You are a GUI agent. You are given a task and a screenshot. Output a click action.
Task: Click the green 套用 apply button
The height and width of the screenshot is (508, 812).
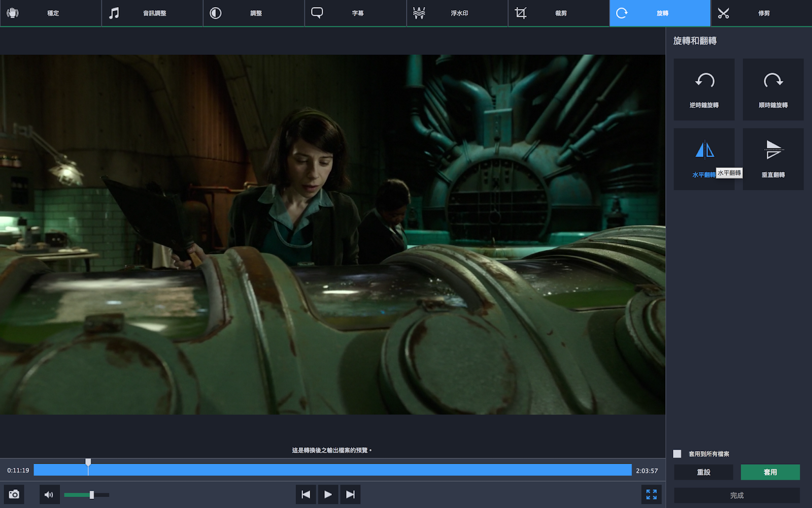click(x=770, y=472)
